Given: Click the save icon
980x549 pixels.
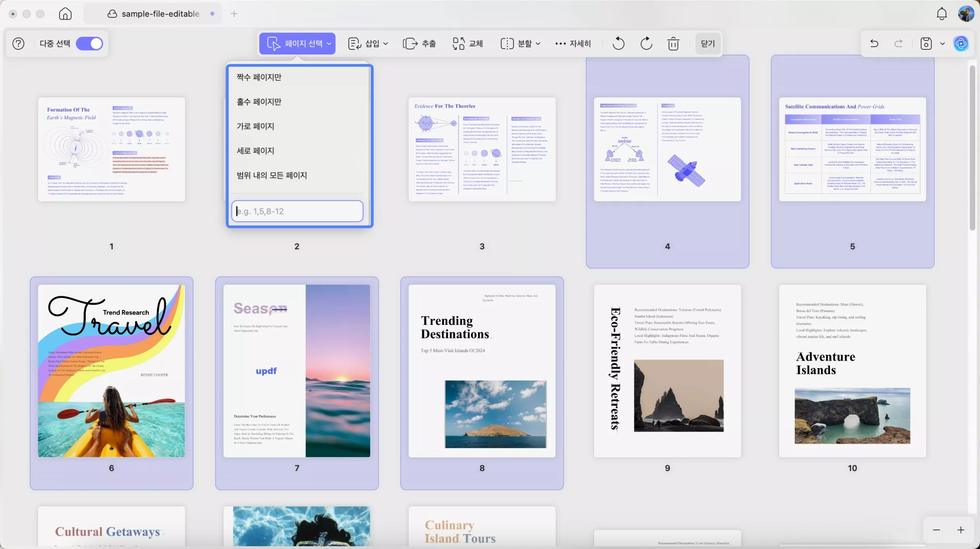Looking at the screenshot, I should 926,44.
